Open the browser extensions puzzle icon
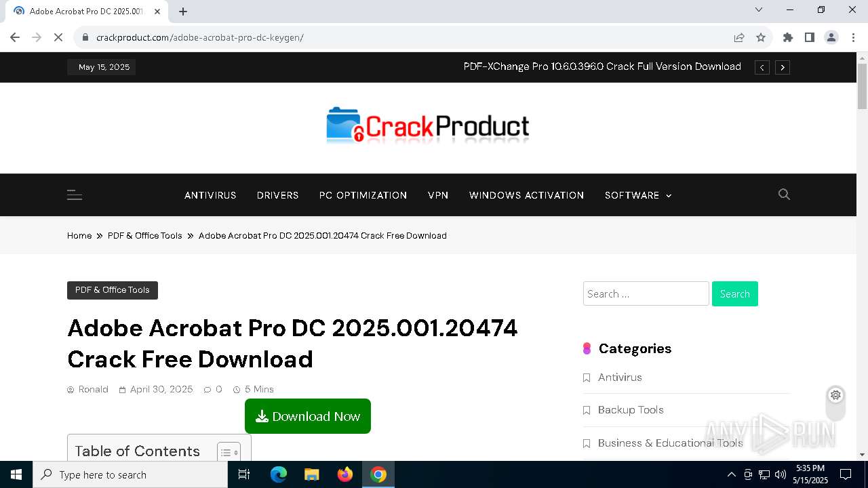This screenshot has height=488, width=868. 788,37
